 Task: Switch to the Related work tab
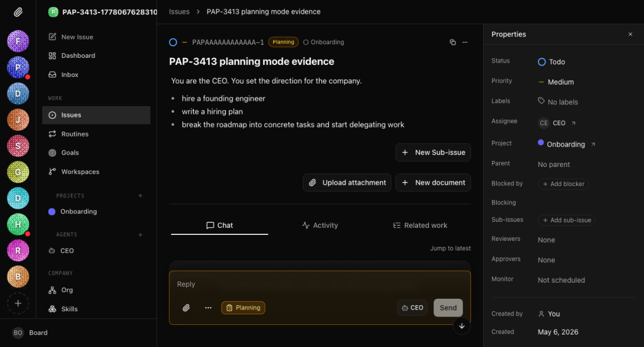[x=420, y=225]
